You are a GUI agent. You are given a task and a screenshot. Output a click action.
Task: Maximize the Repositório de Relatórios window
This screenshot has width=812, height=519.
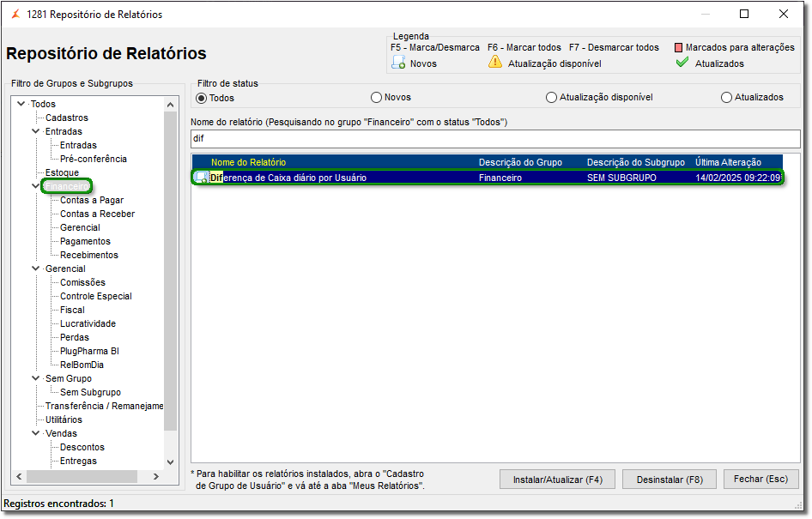click(x=743, y=14)
